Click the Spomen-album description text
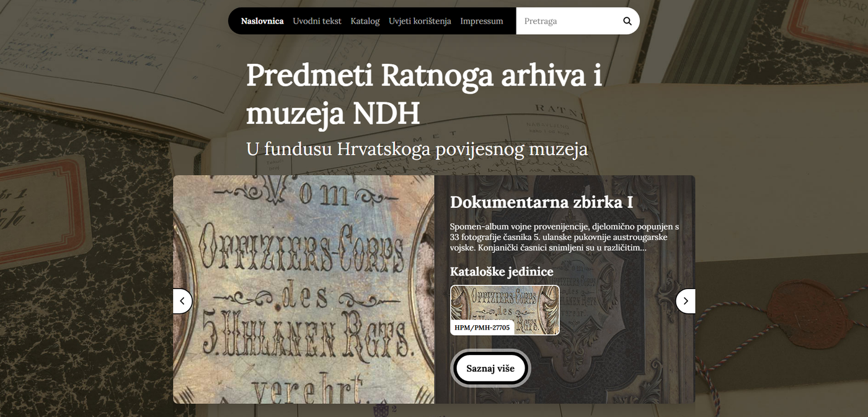The height and width of the screenshot is (417, 868). (x=564, y=237)
